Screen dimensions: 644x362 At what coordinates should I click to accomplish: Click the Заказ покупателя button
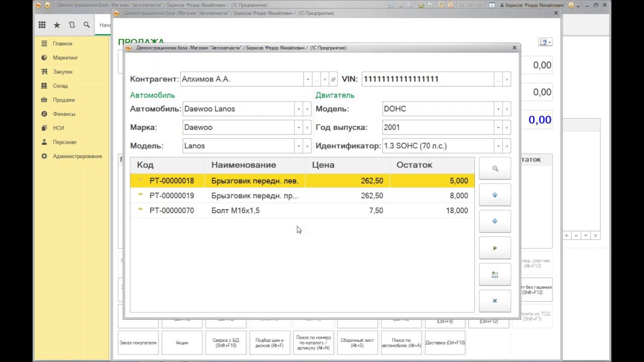pos(138,343)
